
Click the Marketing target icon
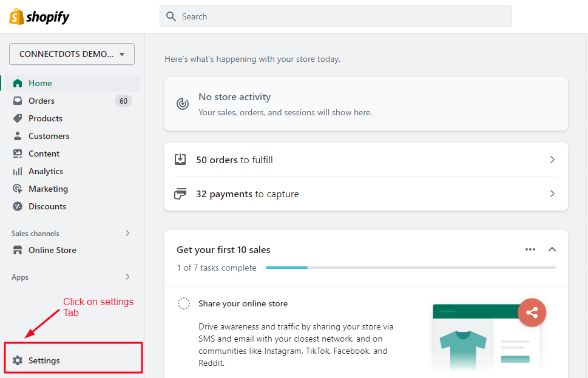pos(18,189)
